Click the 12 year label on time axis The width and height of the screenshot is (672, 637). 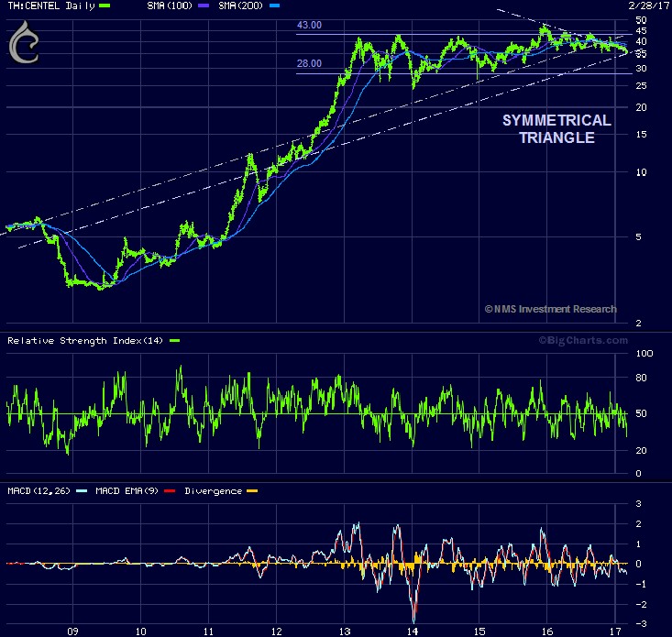click(x=277, y=631)
